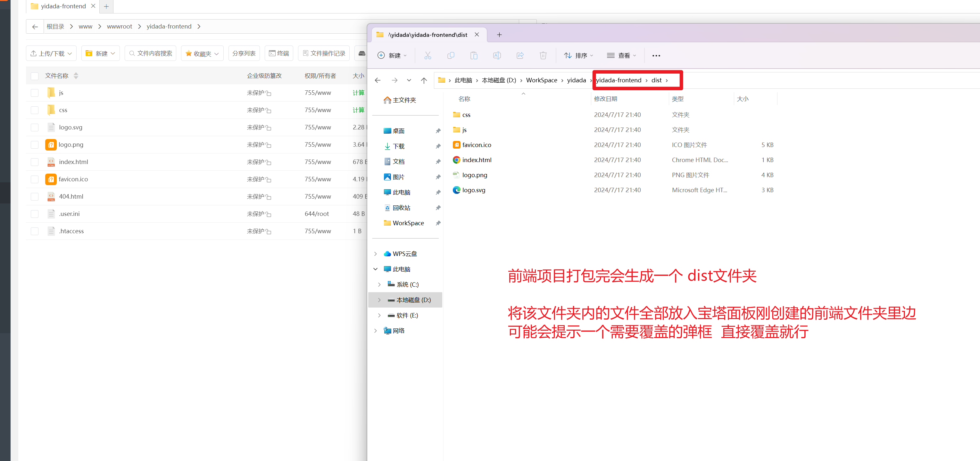Check the js folder row checkbox

pos(35,93)
